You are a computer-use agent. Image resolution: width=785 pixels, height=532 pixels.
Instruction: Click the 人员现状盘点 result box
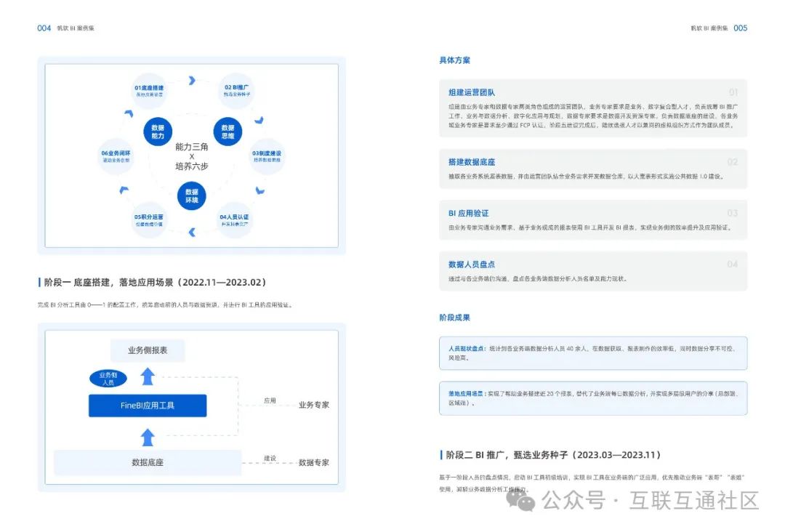(x=593, y=353)
